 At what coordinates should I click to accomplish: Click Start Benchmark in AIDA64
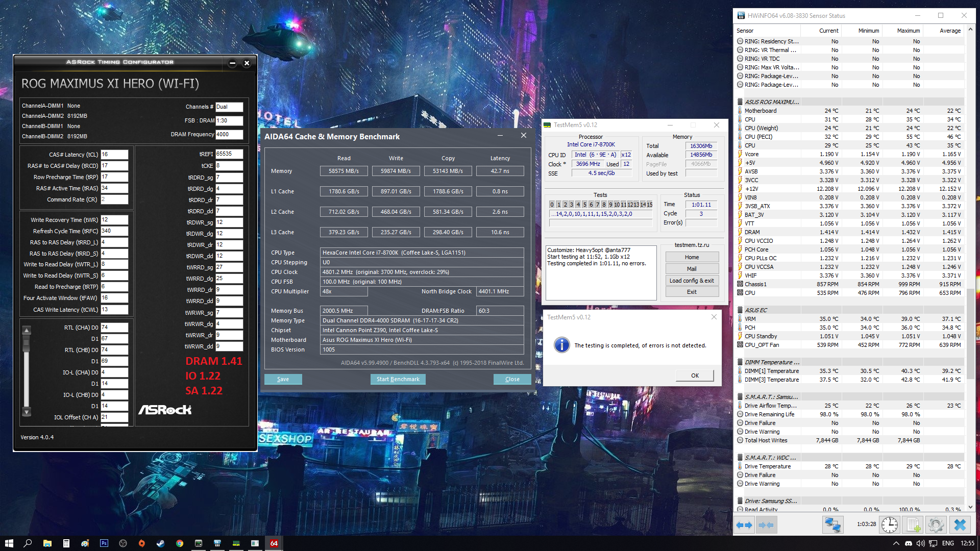click(x=398, y=379)
